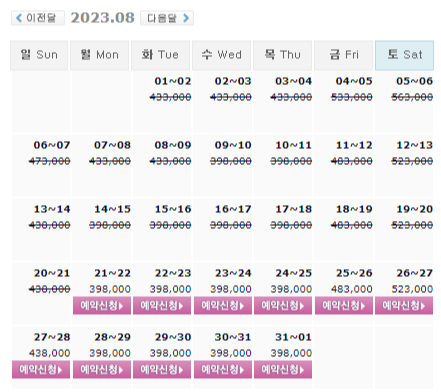441x392 pixels.
Task: Click the 17~18 date label
Action: tap(293, 209)
